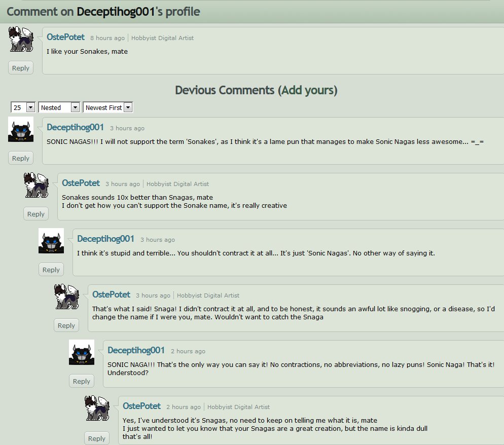The width and height of the screenshot is (504, 445).
Task: Reply to the 'Sonakes sounds 10x better' comment
Action: 35,214
